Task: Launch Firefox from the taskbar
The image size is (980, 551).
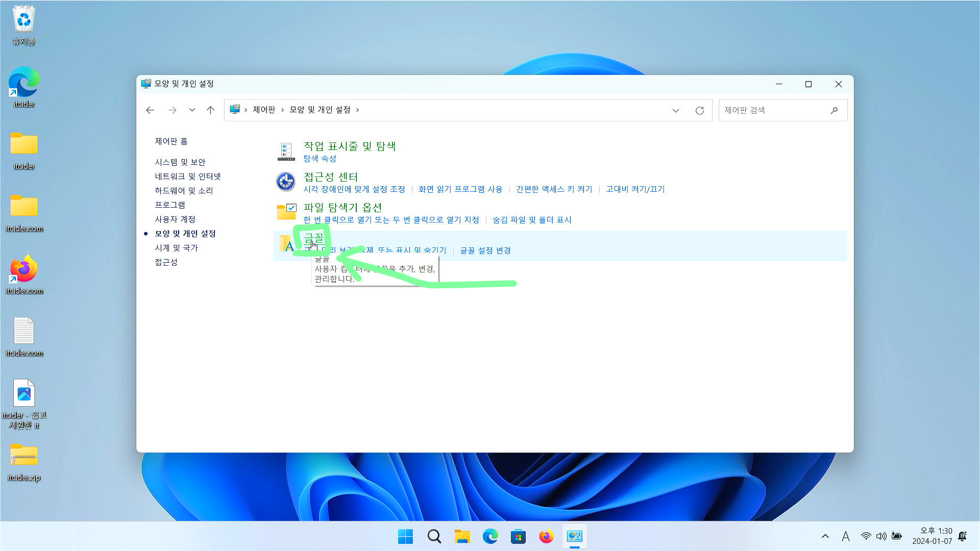Action: tap(546, 536)
